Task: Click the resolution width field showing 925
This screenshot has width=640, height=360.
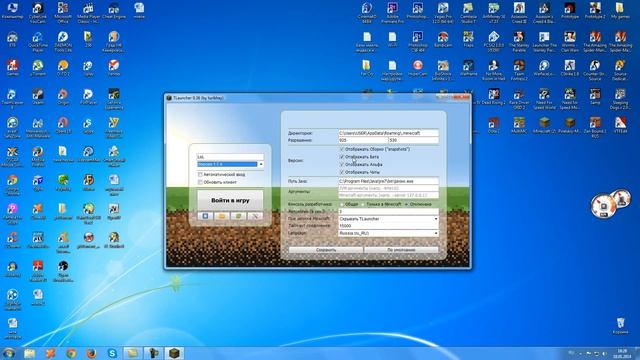Action: (362, 140)
